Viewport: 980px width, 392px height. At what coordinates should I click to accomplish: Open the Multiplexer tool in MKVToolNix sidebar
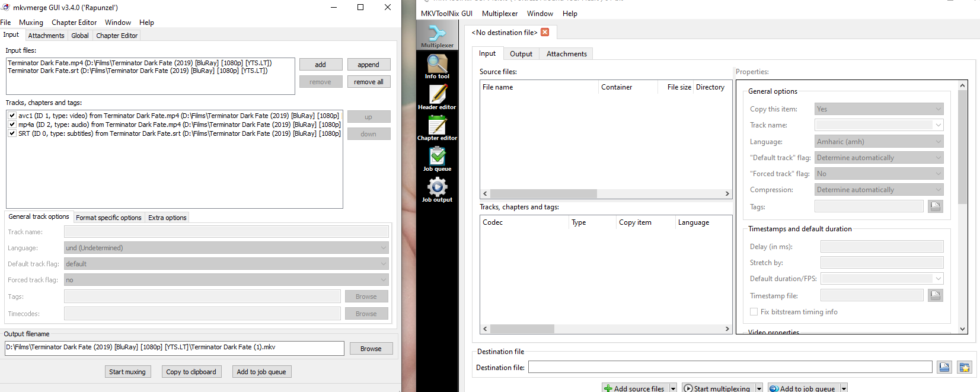coord(437,35)
